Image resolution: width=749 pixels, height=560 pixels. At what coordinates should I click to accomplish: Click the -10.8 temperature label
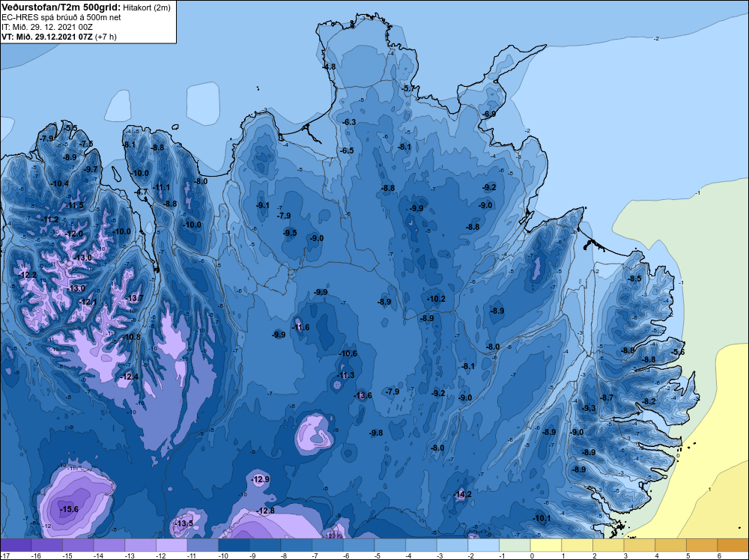pyautogui.click(x=131, y=337)
